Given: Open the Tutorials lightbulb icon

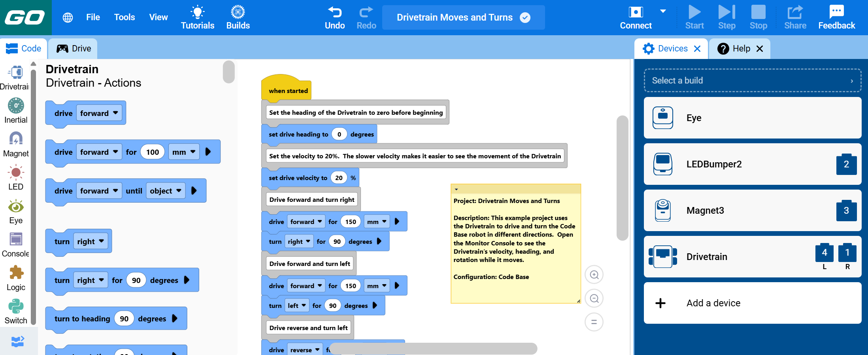Looking at the screenshot, I should coord(198,17).
